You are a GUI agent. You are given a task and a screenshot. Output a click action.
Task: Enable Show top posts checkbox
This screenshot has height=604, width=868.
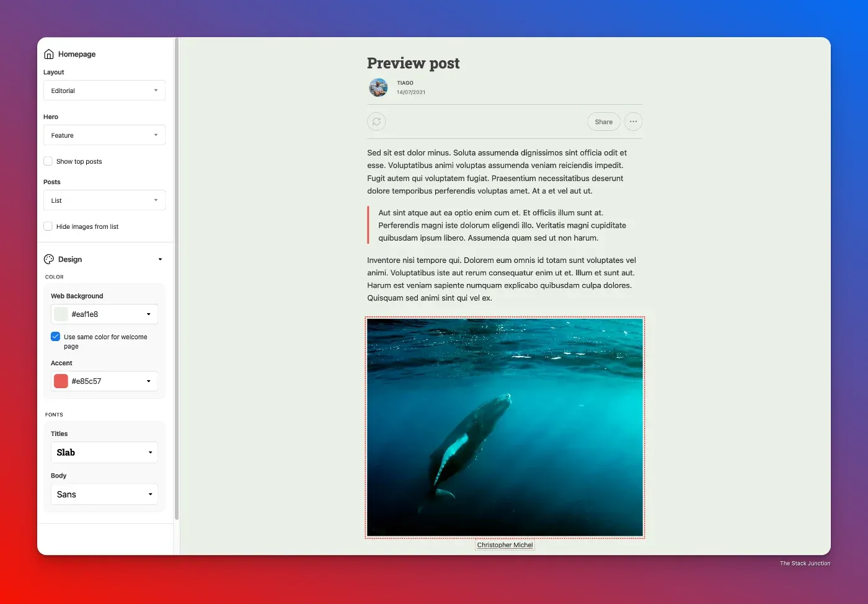tap(48, 161)
